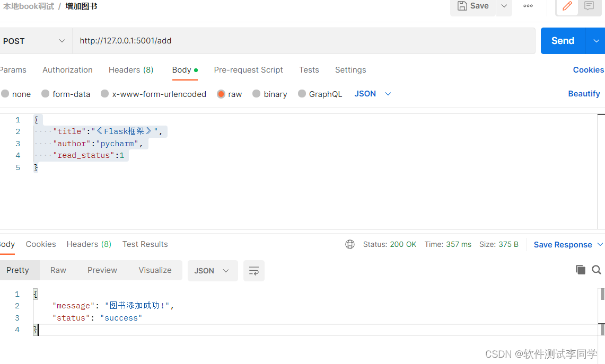The width and height of the screenshot is (605, 364).
Task: Switch response view to Preview
Action: (x=102, y=270)
